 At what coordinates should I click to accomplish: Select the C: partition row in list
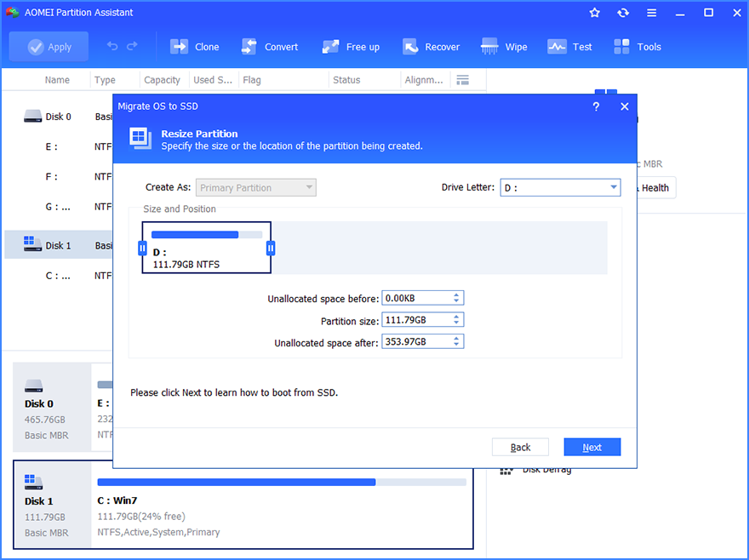[58, 276]
